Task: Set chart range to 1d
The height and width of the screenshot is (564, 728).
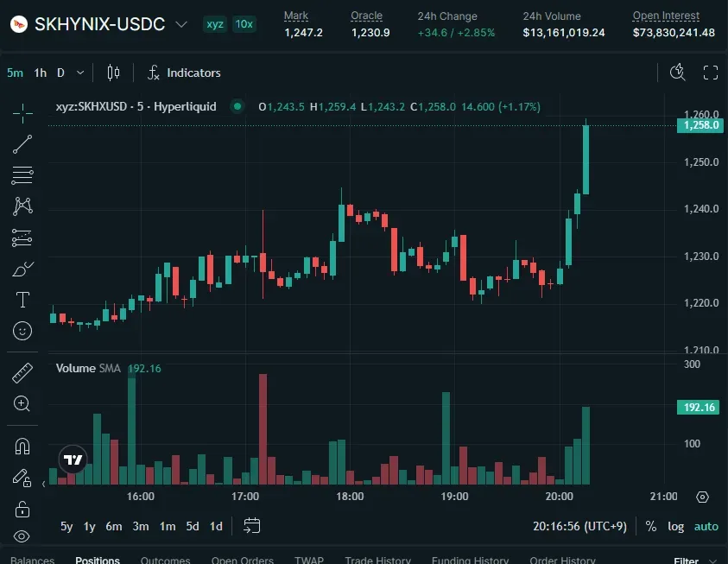Action: click(217, 526)
